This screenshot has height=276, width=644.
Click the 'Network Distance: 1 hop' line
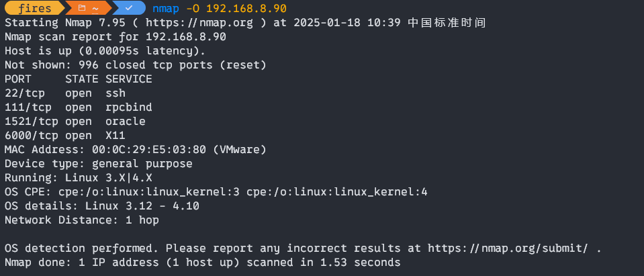[x=82, y=220]
